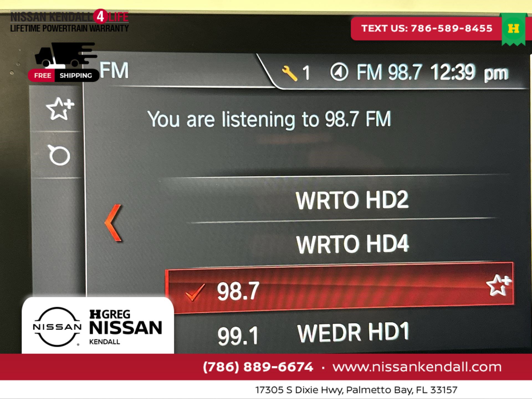This screenshot has height=399, width=532.
Task: Click the green H badge icon
Action: coord(513,29)
